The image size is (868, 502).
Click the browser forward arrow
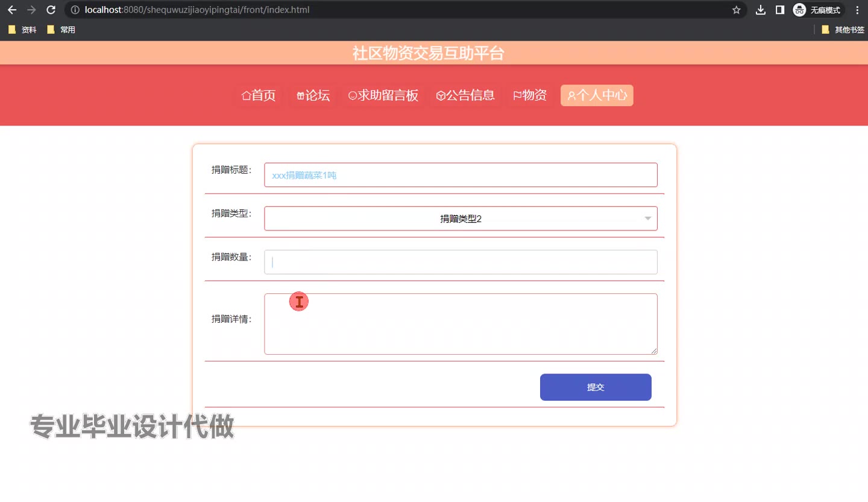(x=32, y=10)
